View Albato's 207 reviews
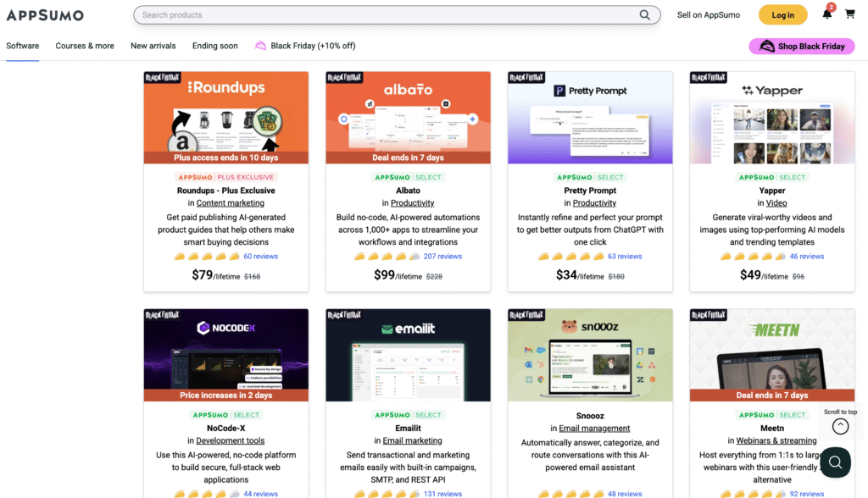The image size is (868, 498). tap(442, 256)
